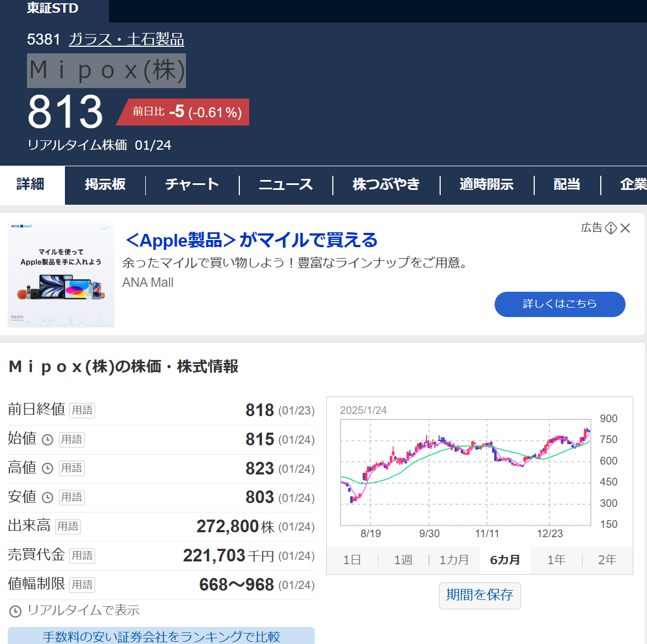Viewport: 647px width, 644px height.
Task: Close the ANA Mall advertisement
Action: pyautogui.click(x=626, y=228)
